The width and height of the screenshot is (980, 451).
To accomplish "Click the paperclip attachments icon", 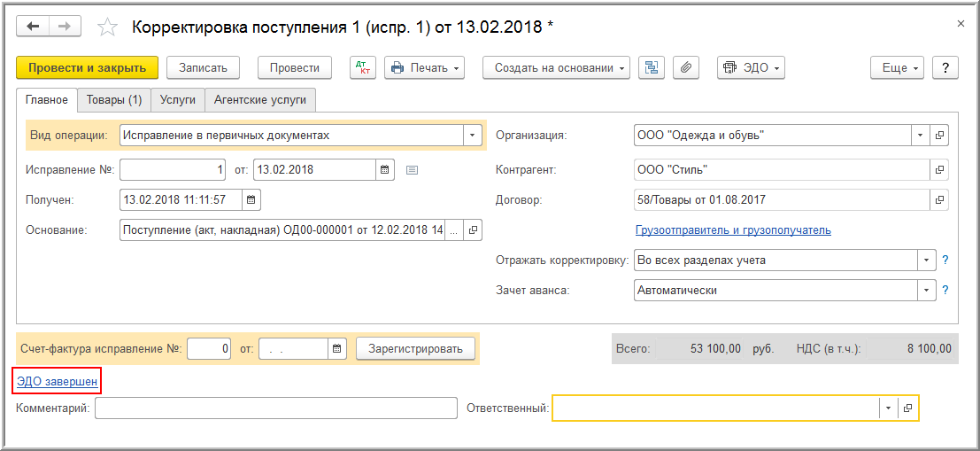I will (x=686, y=68).
